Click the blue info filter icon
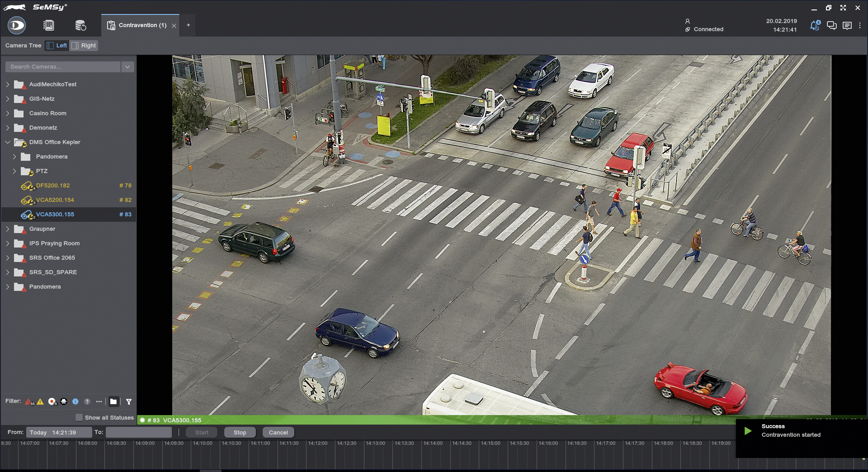Screen dimensions: 868x472 tap(75, 402)
